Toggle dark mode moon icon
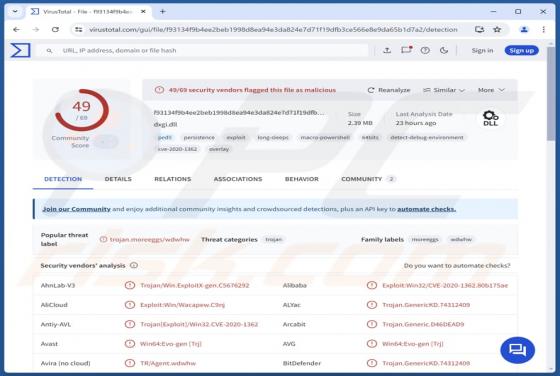The width and height of the screenshot is (560, 376). (x=444, y=50)
